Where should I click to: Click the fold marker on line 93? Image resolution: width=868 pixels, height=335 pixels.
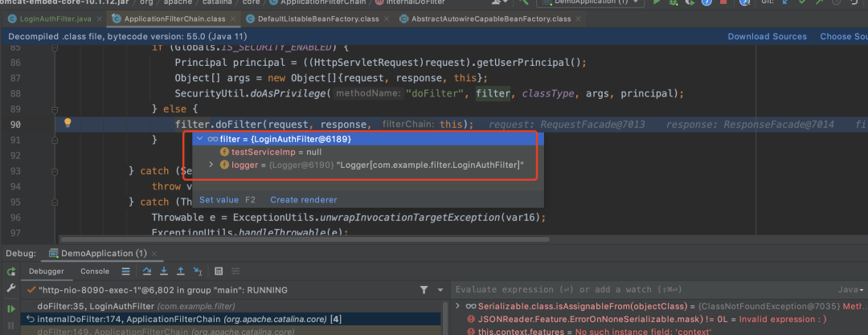[55, 171]
